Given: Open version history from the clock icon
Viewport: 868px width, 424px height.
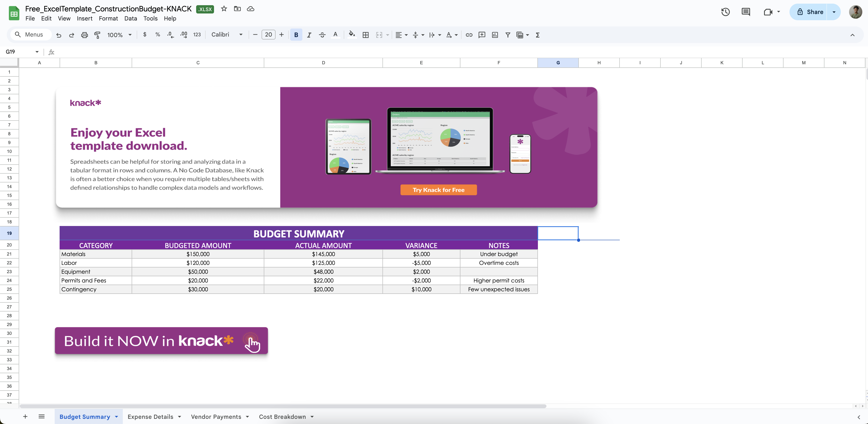Looking at the screenshot, I should 725,12.
